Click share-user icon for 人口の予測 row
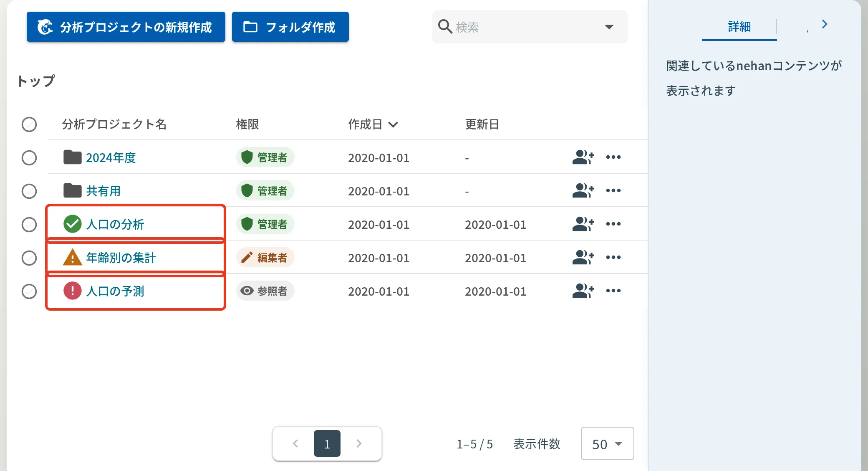868x471 pixels. point(583,291)
